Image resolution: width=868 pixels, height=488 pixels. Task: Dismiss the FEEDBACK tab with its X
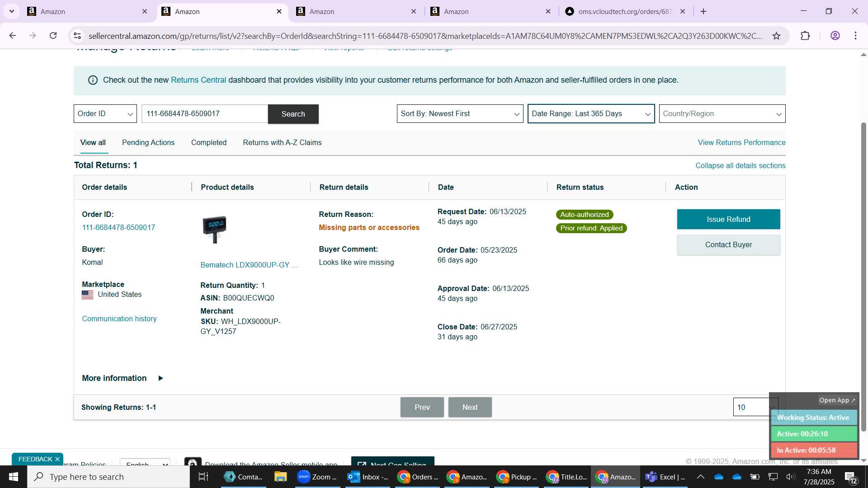tap(57, 459)
